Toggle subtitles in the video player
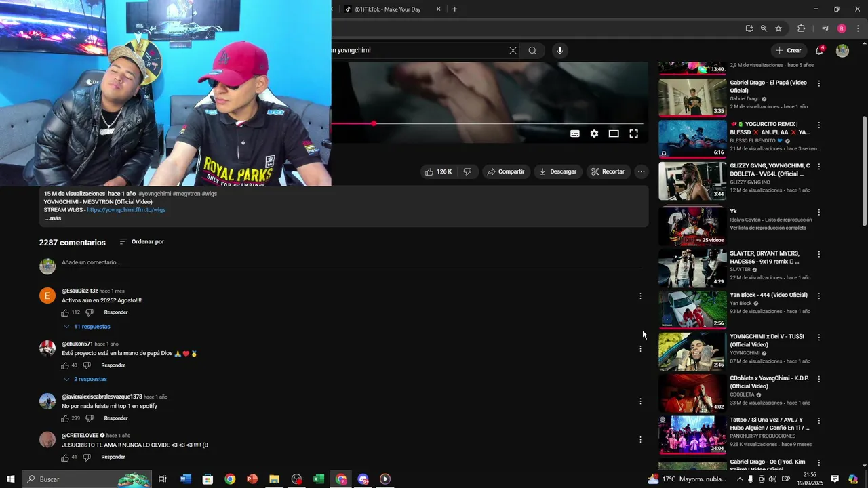This screenshot has width=868, height=488. [x=575, y=134]
